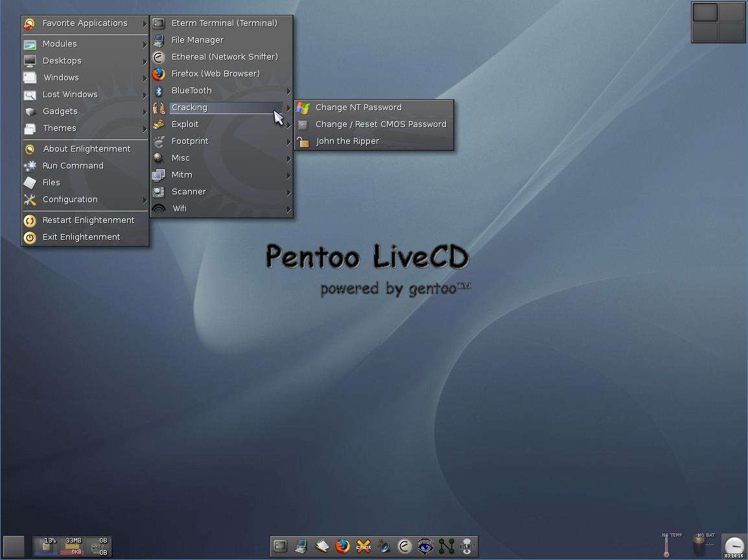Click the memory gadget showing 33MB
This screenshot has height=560, width=748.
coord(73,546)
